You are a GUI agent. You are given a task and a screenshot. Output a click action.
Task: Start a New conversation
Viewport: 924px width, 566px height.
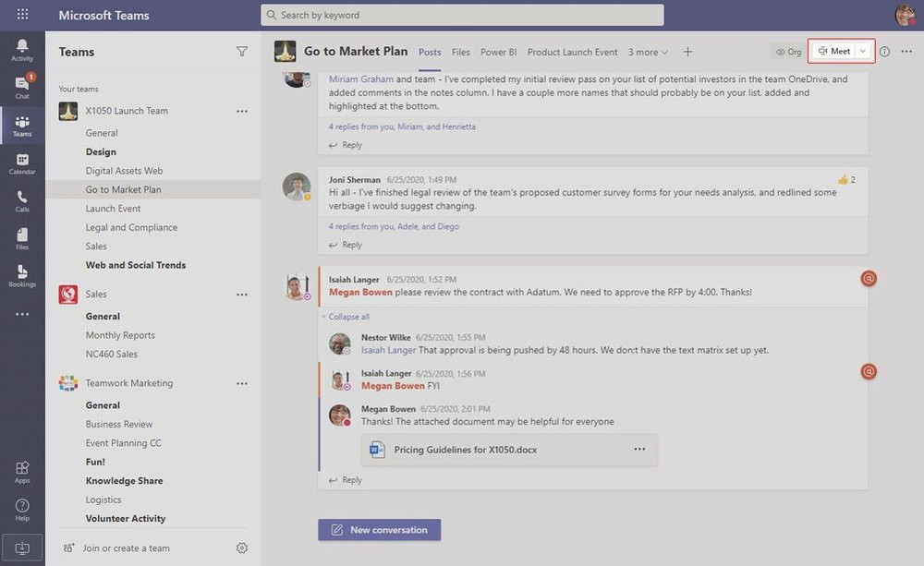point(380,529)
